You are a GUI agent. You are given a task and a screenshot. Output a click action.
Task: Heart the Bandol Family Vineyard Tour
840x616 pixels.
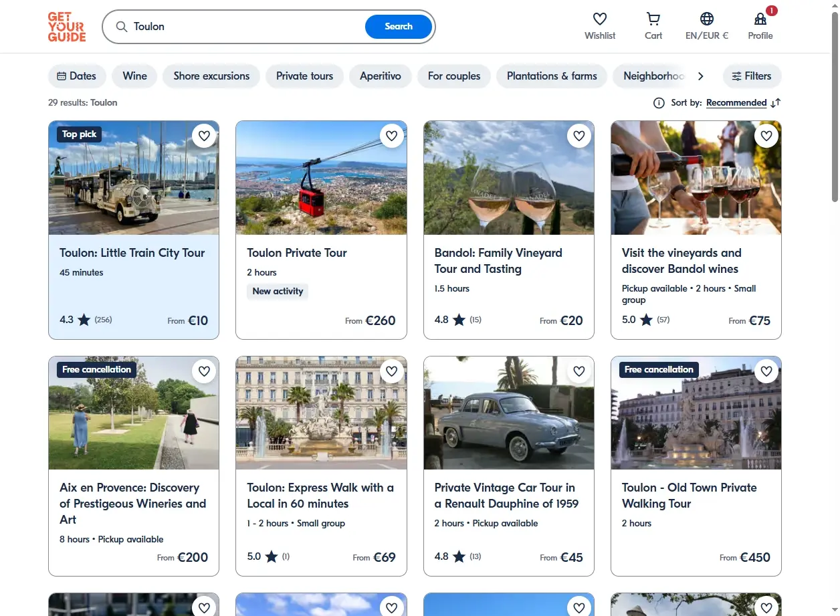tap(579, 136)
